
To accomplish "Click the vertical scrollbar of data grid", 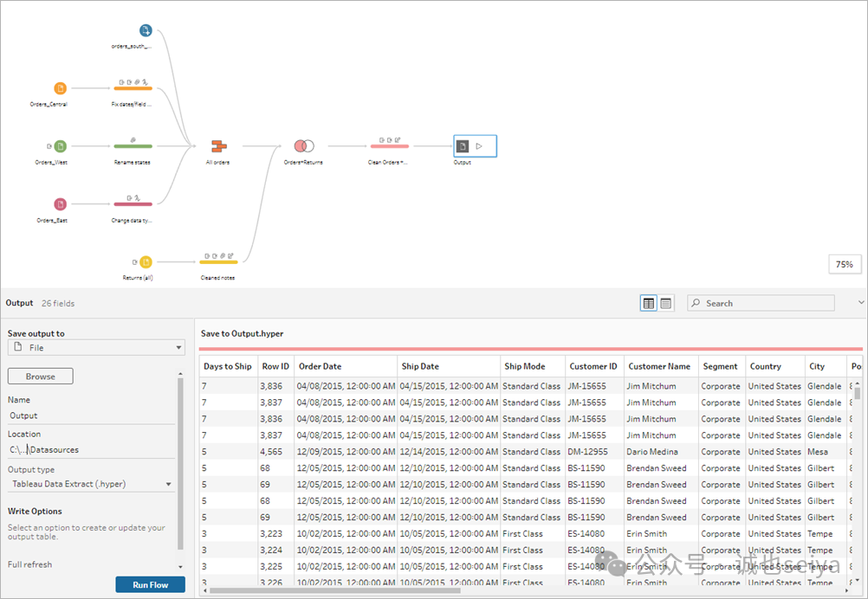I will coord(858,393).
